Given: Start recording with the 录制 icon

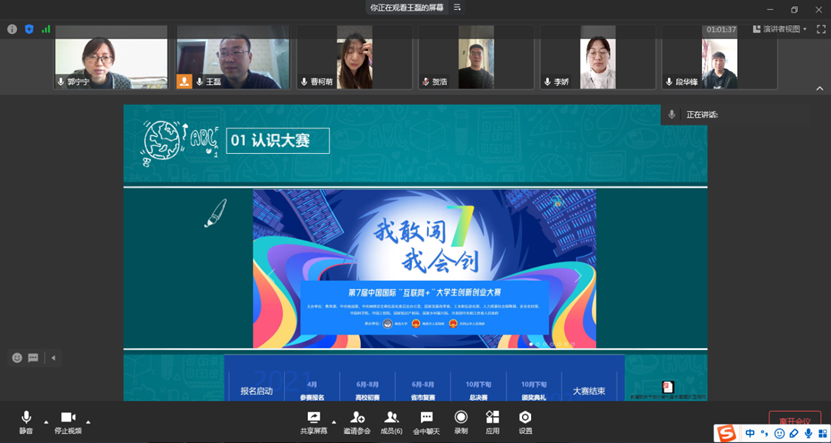Looking at the screenshot, I should tap(460, 419).
